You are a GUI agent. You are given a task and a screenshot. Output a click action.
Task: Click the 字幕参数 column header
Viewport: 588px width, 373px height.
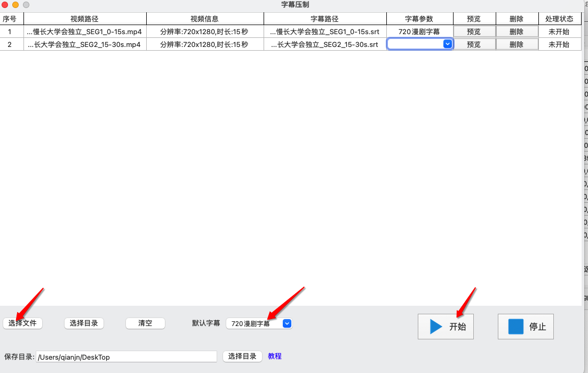pos(419,19)
